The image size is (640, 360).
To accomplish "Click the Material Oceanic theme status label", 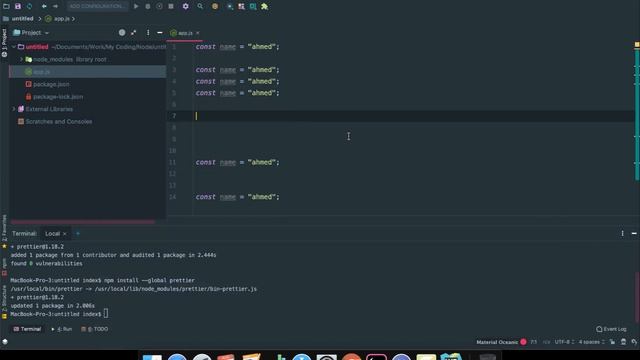I will click(497, 342).
